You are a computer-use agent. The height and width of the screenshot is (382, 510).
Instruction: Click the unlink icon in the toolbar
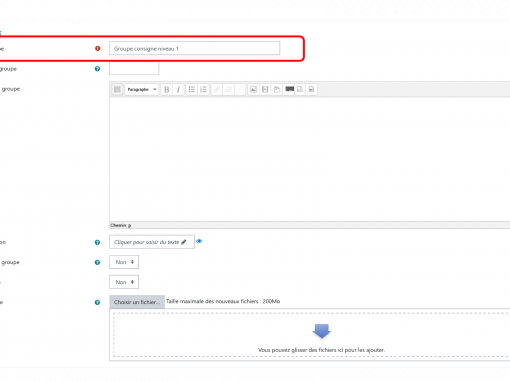click(x=228, y=89)
